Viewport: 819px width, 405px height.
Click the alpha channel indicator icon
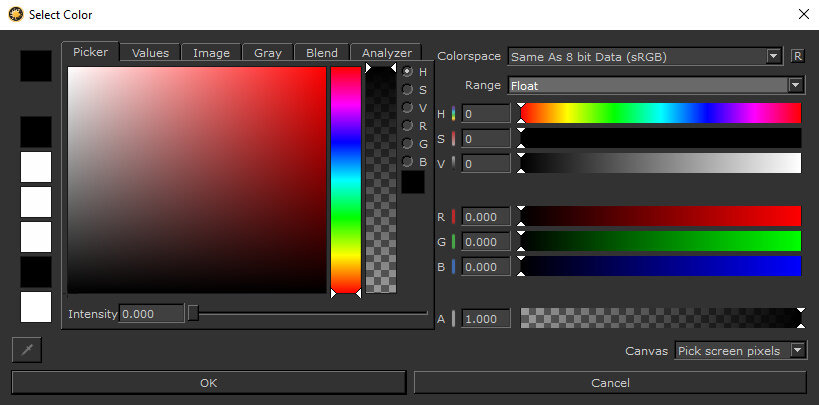click(x=454, y=319)
